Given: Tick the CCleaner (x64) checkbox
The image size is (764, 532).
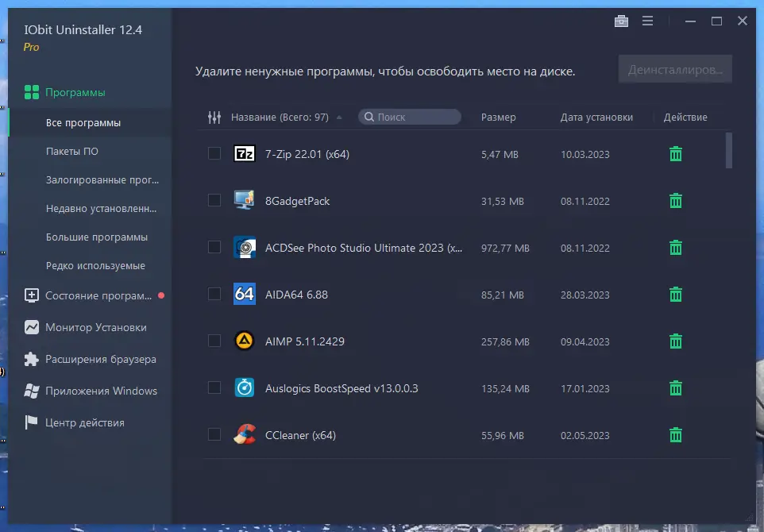Looking at the screenshot, I should (214, 434).
